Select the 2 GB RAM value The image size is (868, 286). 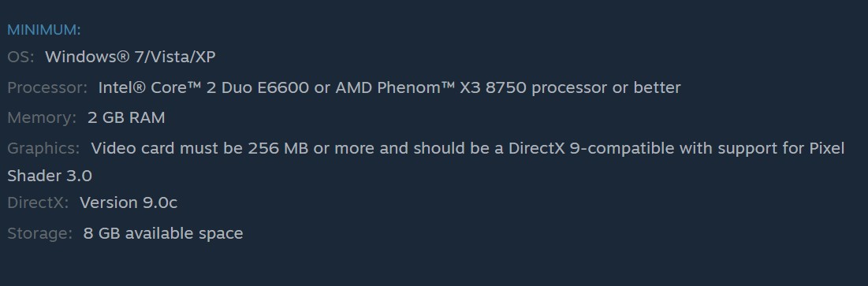[126, 118]
